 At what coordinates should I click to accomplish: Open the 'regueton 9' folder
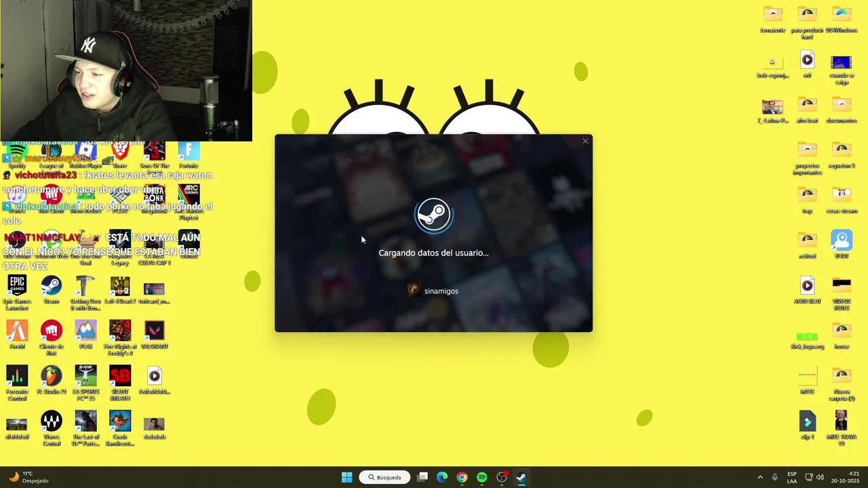pyautogui.click(x=841, y=155)
